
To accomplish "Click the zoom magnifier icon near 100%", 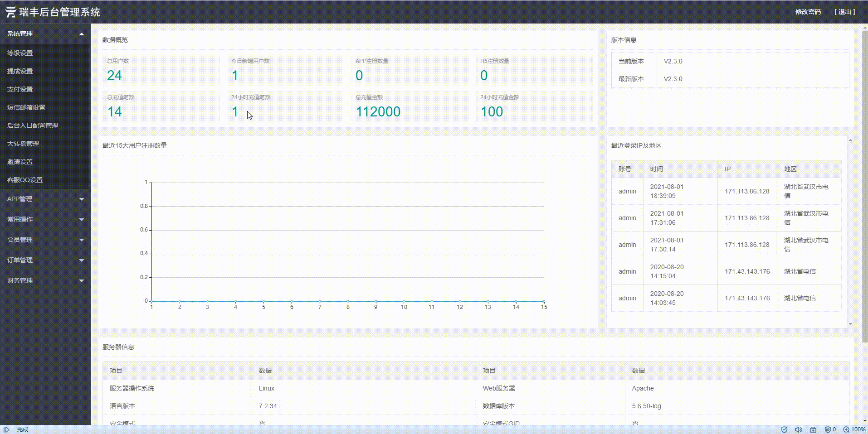I will point(845,429).
